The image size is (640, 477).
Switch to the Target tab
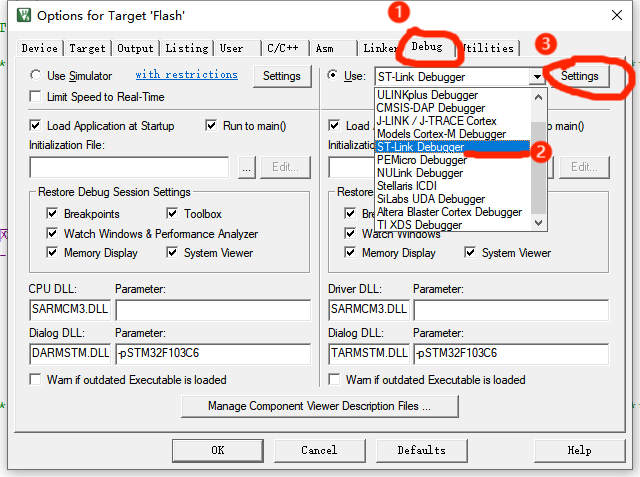[87, 48]
